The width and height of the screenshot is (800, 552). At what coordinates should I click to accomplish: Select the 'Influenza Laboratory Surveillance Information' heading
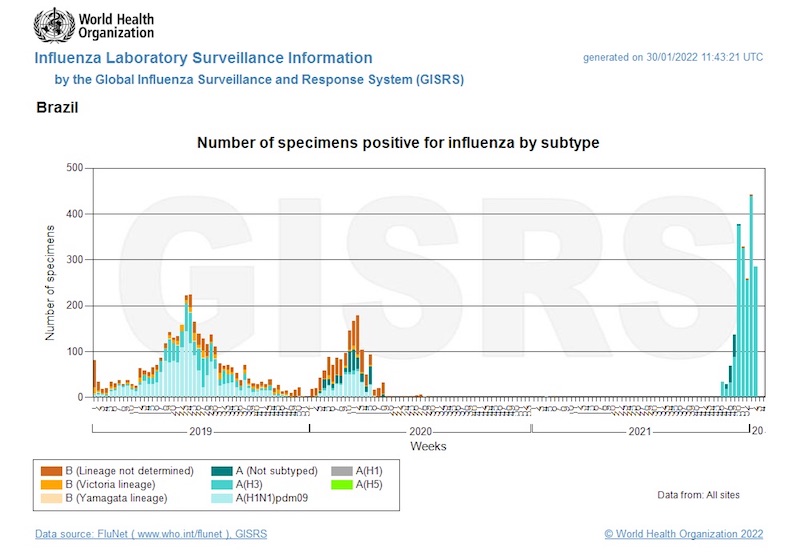[203, 58]
